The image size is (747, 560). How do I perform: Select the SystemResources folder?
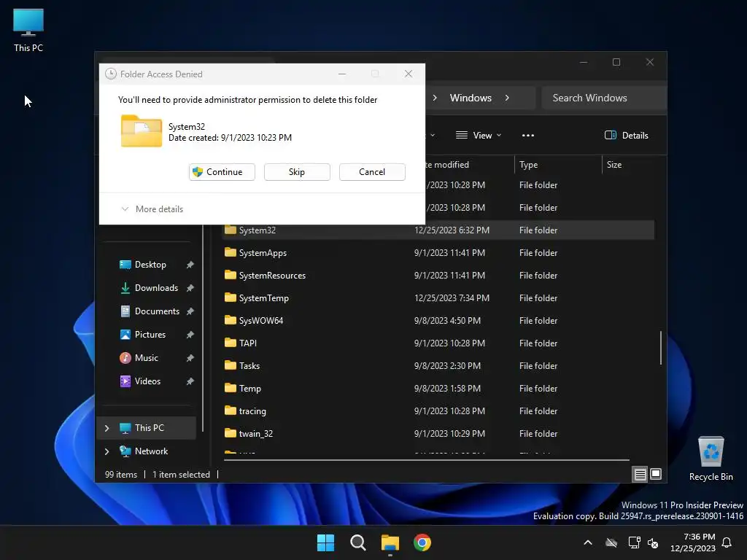pos(265,275)
